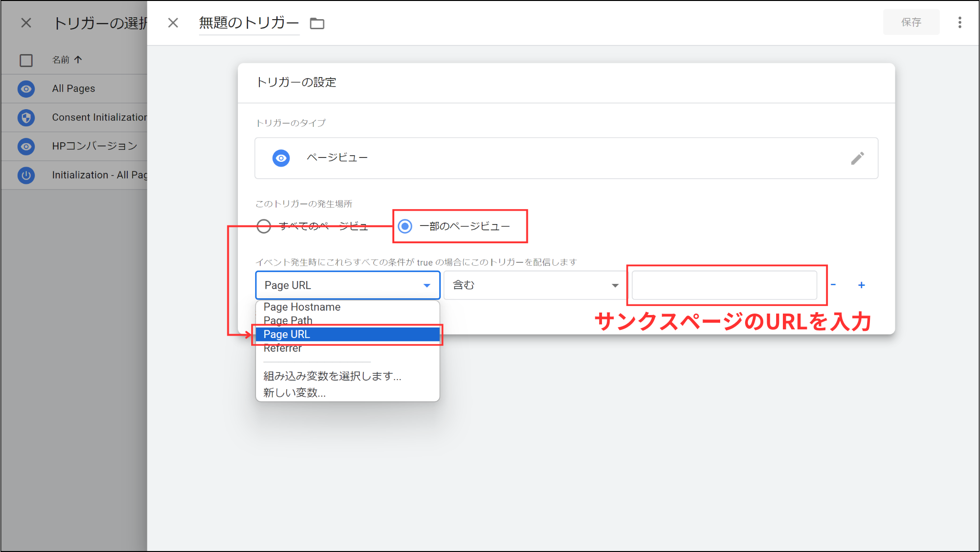This screenshot has height=552, width=980.
Task: Open the 含む operator dropdown
Action: pyautogui.click(x=535, y=285)
